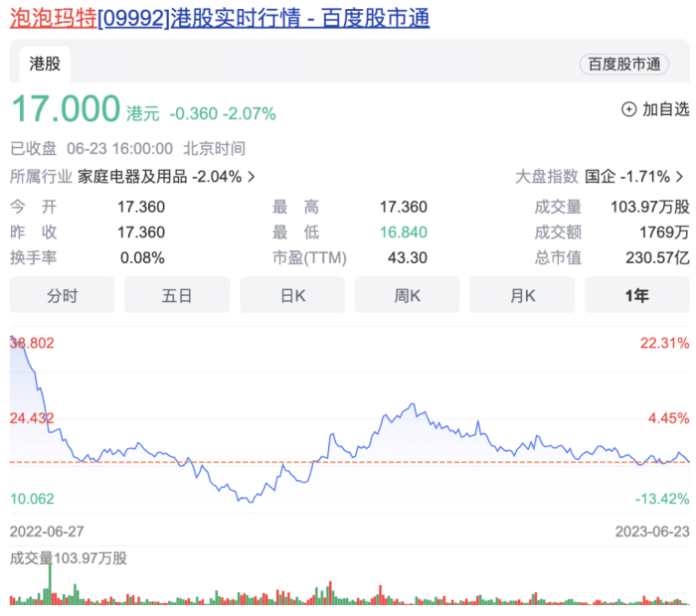Image resolution: width=696 pixels, height=616 pixels.
Task: Click the plus icon beside 加自选
Action: pyautogui.click(x=628, y=109)
